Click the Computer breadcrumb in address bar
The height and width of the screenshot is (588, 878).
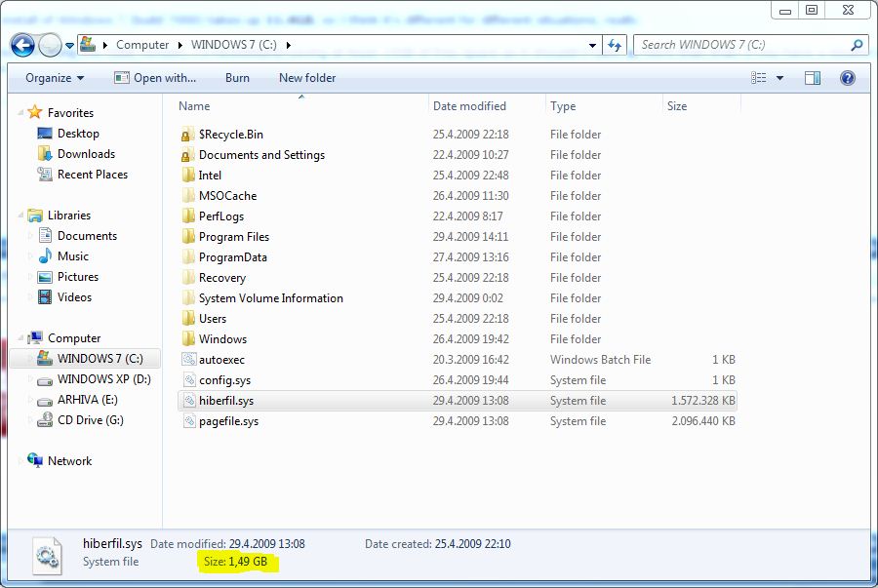[x=142, y=45]
